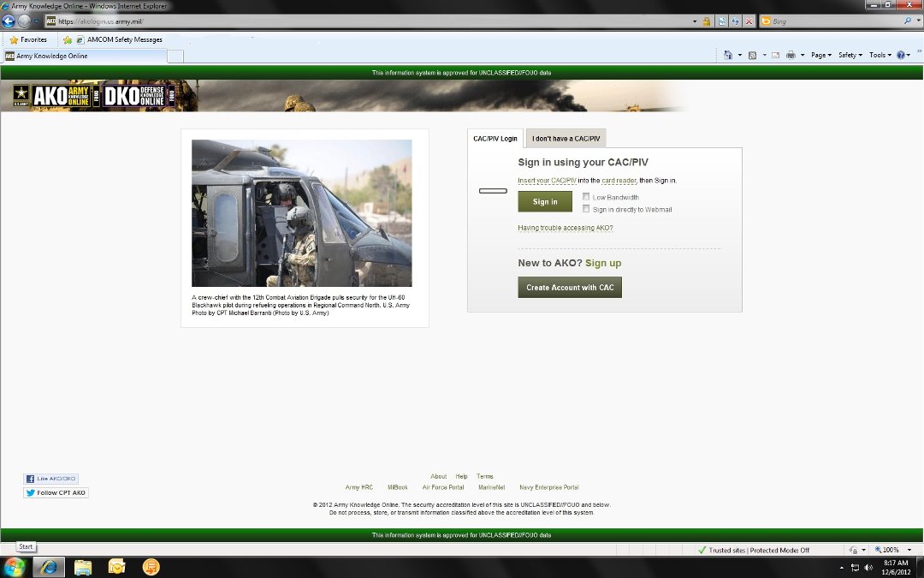This screenshot has height=578, width=924.
Task: Open the Safety menu
Action: pyautogui.click(x=850, y=55)
